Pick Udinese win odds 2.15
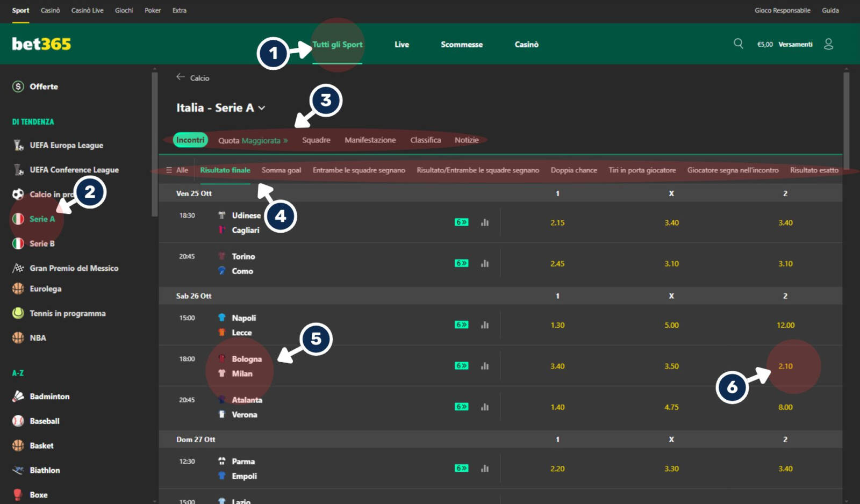860x504 pixels. [x=557, y=222]
